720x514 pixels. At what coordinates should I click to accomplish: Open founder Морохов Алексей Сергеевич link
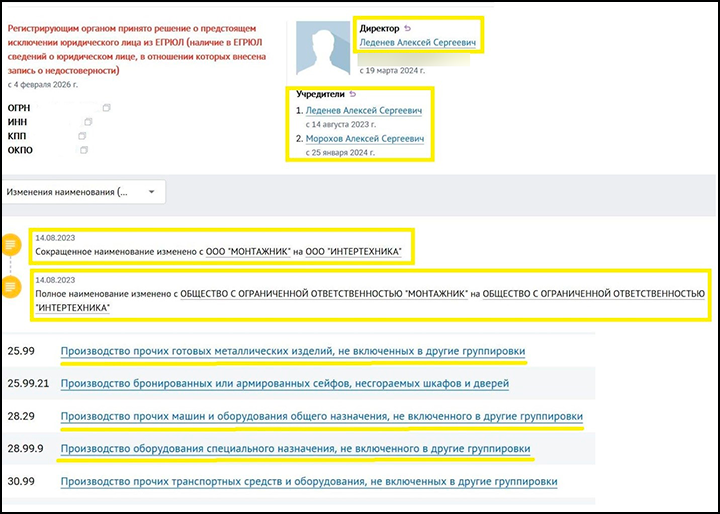364,139
